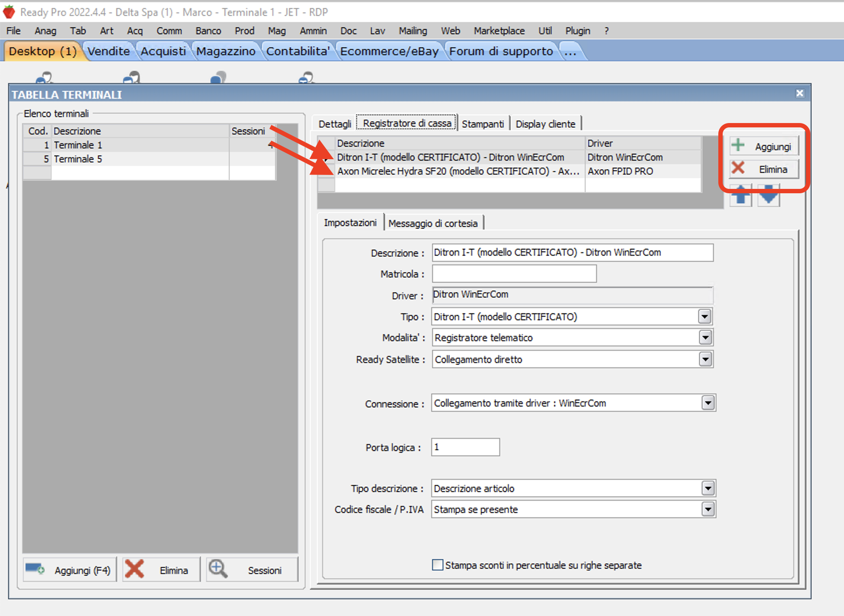Switch to the Dettagli tab

point(335,124)
